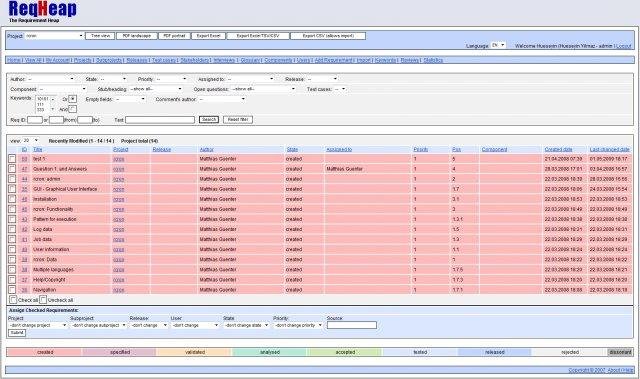Click the 'accepted' color legend cell
This screenshot has width=640, height=379.
344,352
